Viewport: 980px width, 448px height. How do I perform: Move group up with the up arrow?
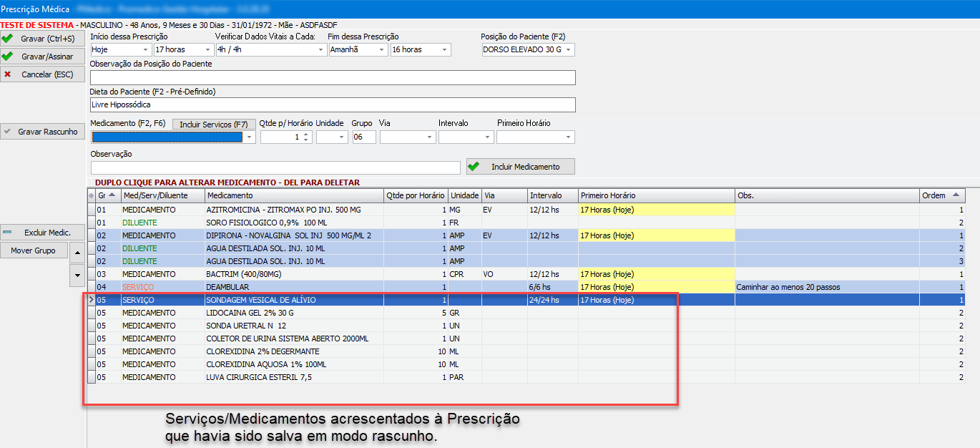pyautogui.click(x=77, y=251)
